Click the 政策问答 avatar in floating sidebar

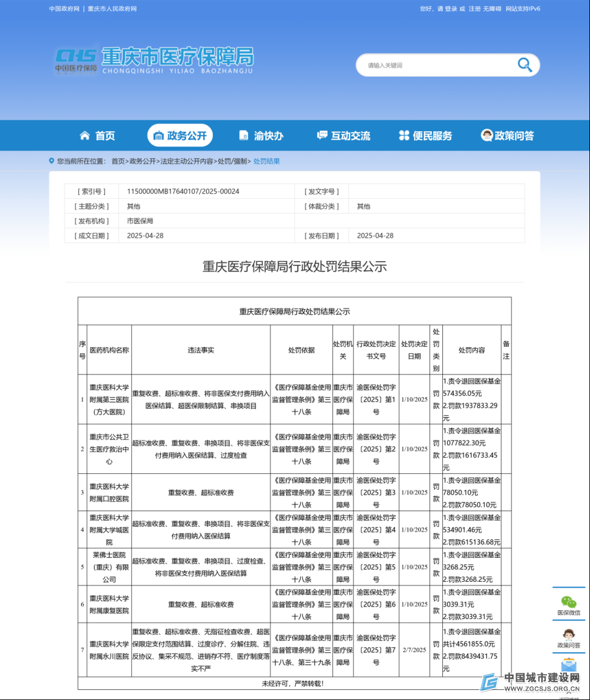569,634
